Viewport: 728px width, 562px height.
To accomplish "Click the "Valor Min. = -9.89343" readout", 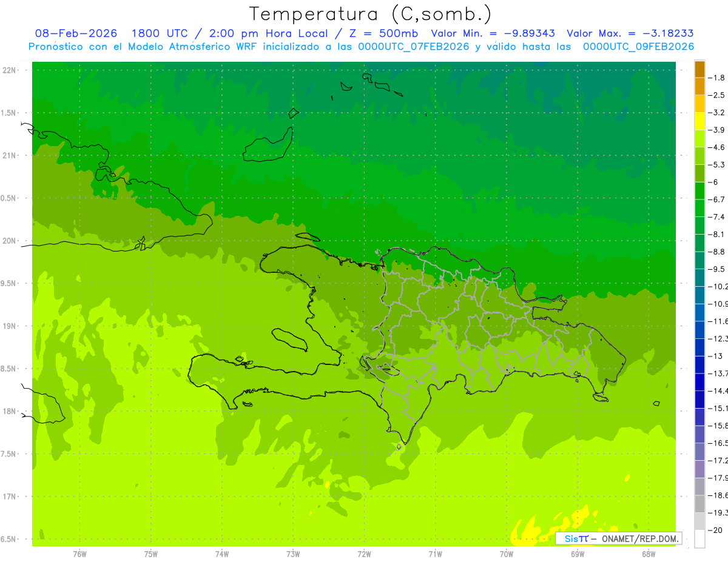I will pyautogui.click(x=493, y=34).
